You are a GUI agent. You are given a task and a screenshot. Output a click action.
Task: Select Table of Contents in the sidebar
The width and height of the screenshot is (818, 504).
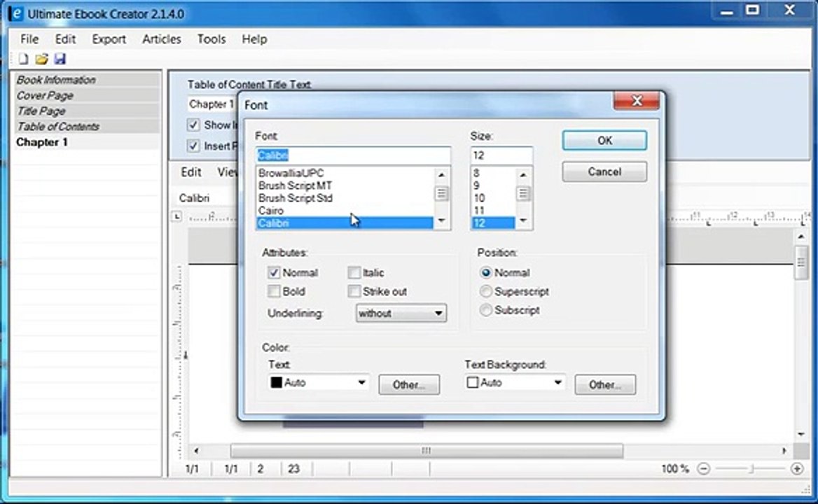pyautogui.click(x=86, y=127)
